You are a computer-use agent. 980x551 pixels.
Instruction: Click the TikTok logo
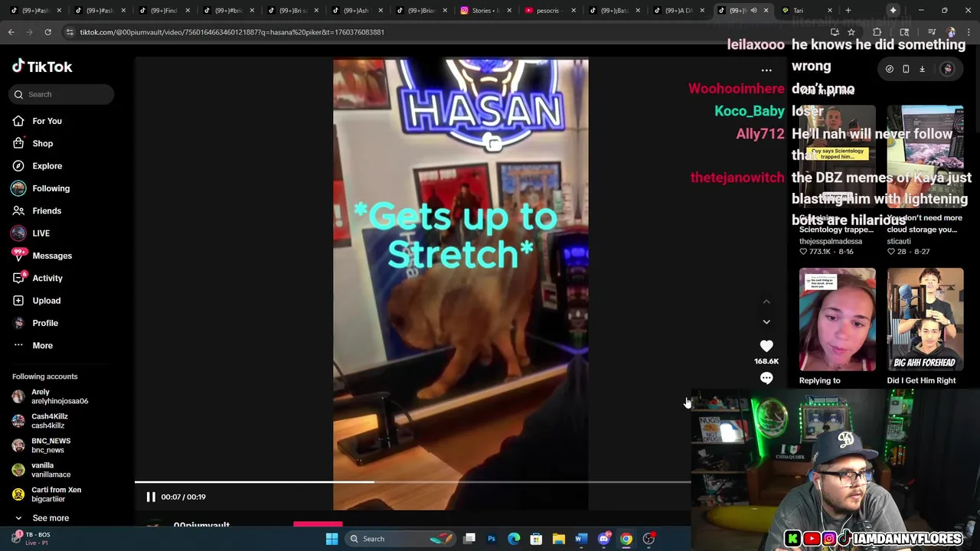click(x=42, y=67)
